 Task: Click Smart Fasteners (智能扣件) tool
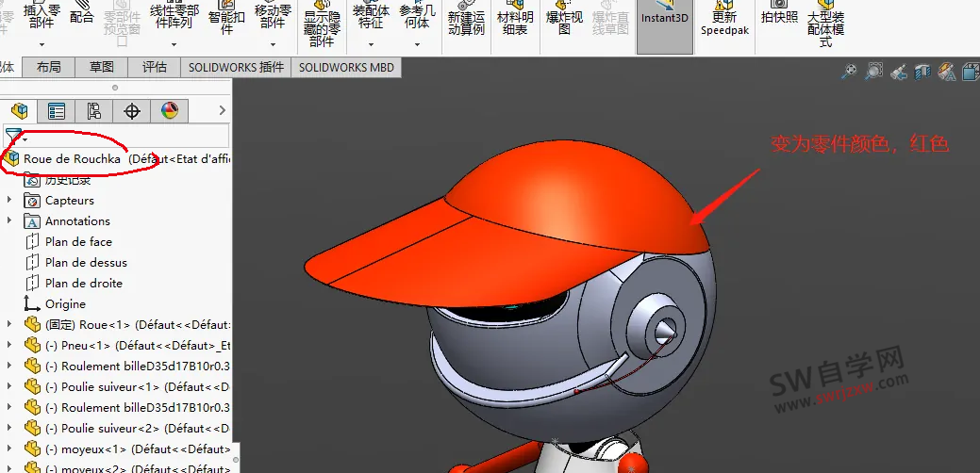[226, 20]
